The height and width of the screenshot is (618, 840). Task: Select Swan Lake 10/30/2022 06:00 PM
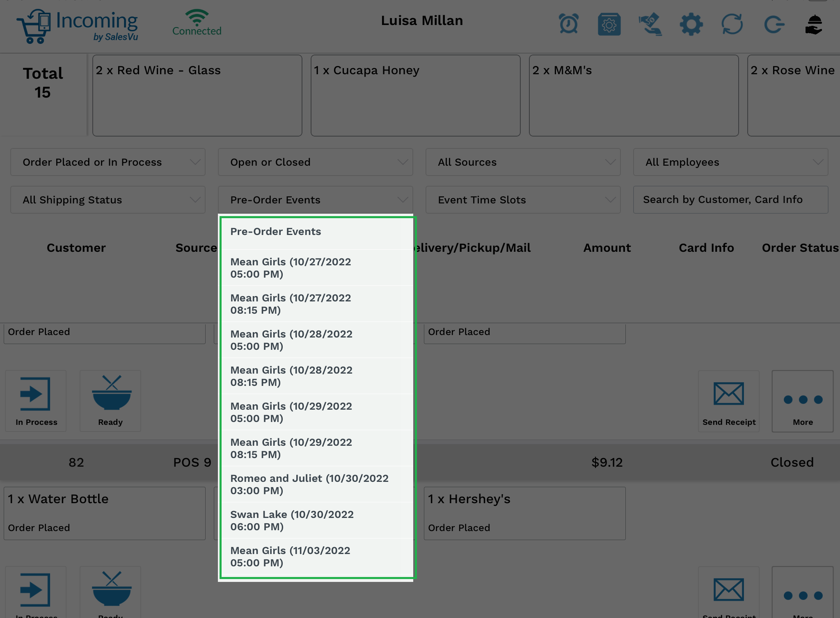coord(317,520)
